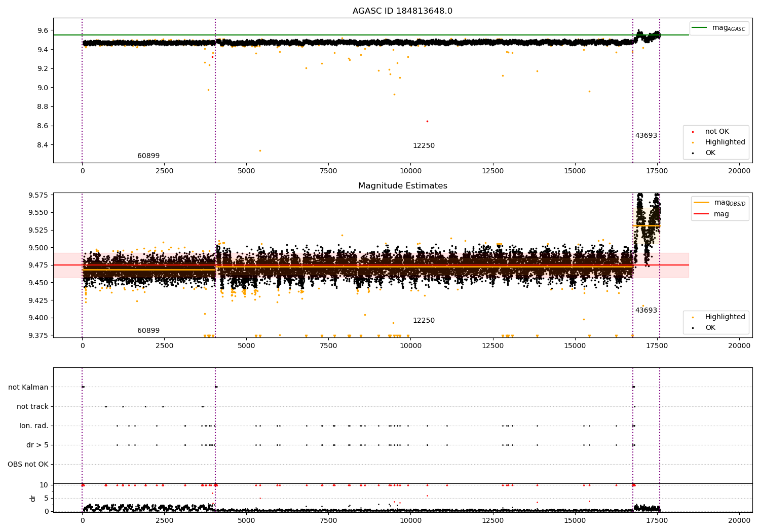Click the 8.4 y-tick on top plot
Image resolution: width=760 pixels, height=532 pixels.
(x=43, y=145)
